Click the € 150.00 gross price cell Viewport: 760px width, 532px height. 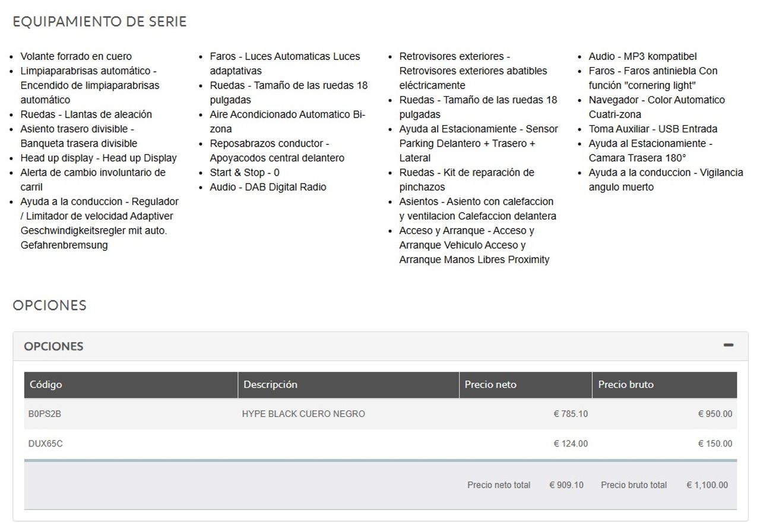[x=715, y=444]
